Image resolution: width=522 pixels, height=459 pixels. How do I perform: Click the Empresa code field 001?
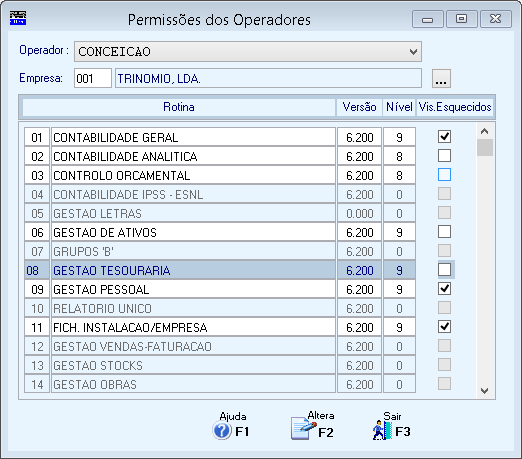pos(93,79)
